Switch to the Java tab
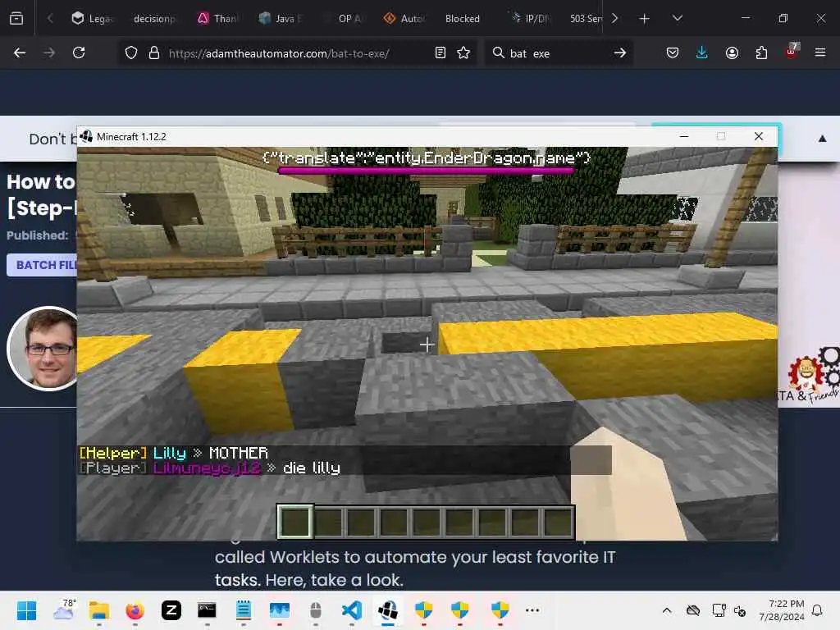The image size is (840, 630). [x=280, y=19]
